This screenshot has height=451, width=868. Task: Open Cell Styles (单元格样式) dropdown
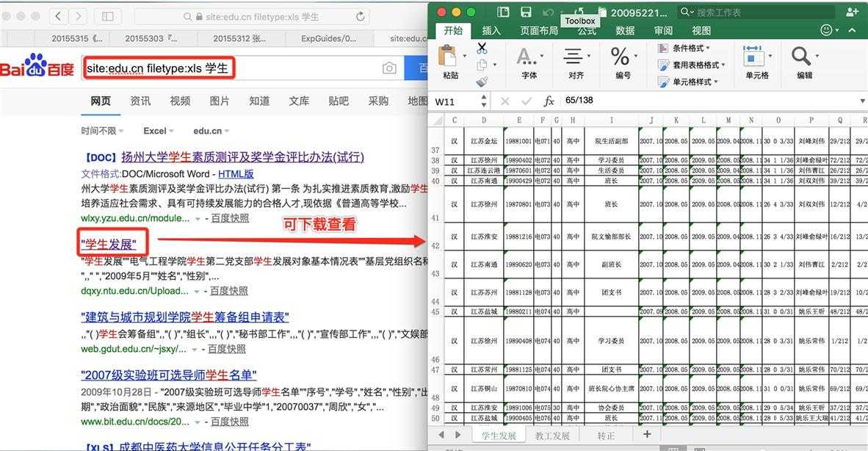click(687, 82)
